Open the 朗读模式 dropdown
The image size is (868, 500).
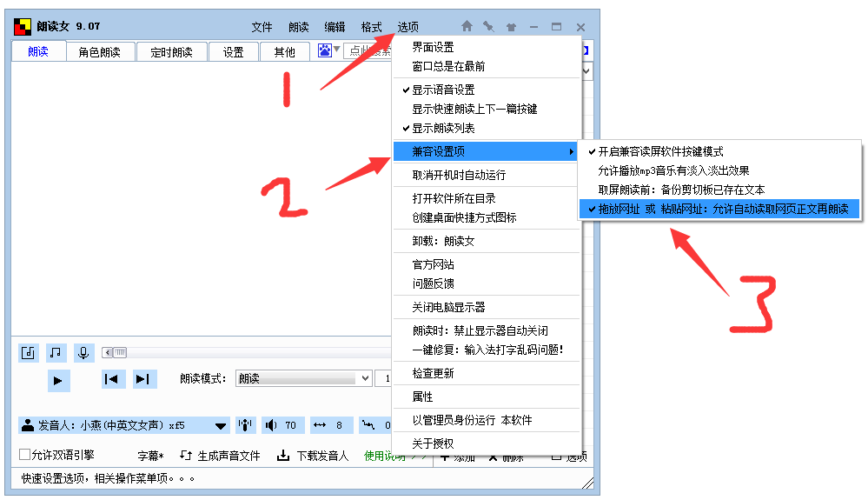click(x=303, y=378)
